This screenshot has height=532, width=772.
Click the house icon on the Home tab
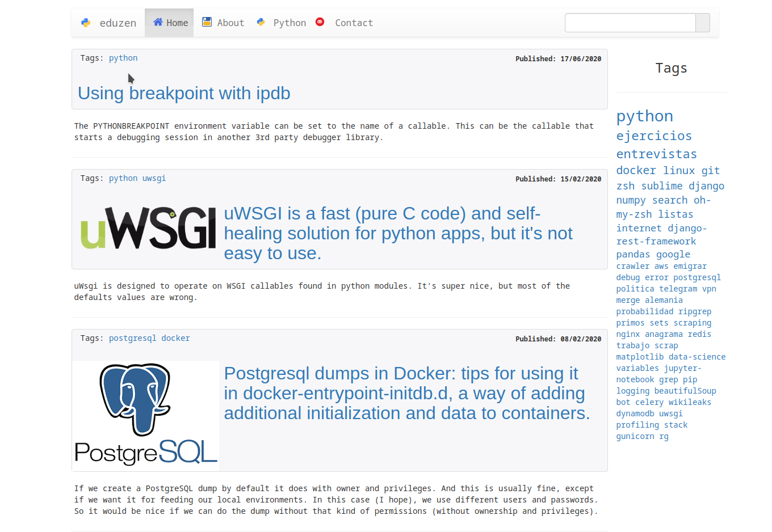[x=160, y=22]
